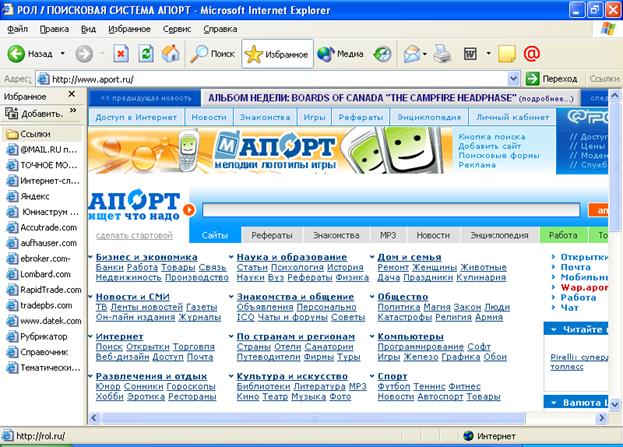The image size is (623, 447).
Task: Open Поиск magnifier in toolbar
Action: tap(213, 54)
